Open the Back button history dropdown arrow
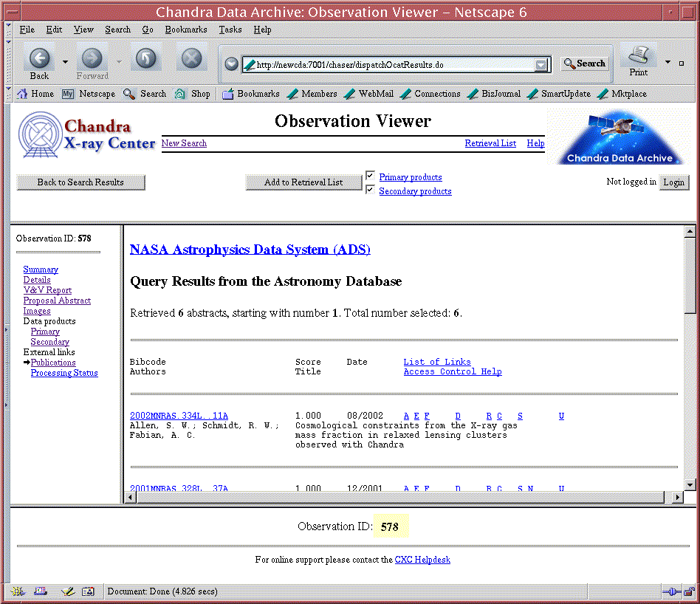 tap(65, 63)
